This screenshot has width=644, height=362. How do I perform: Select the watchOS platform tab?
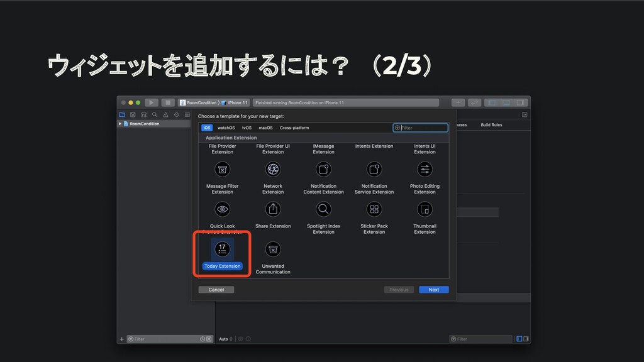[x=226, y=128]
